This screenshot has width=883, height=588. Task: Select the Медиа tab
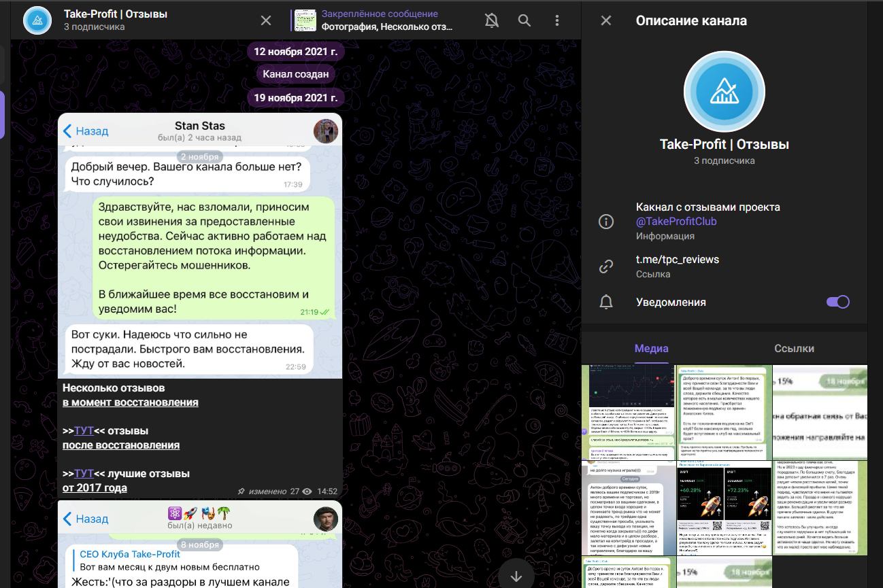[651, 349]
